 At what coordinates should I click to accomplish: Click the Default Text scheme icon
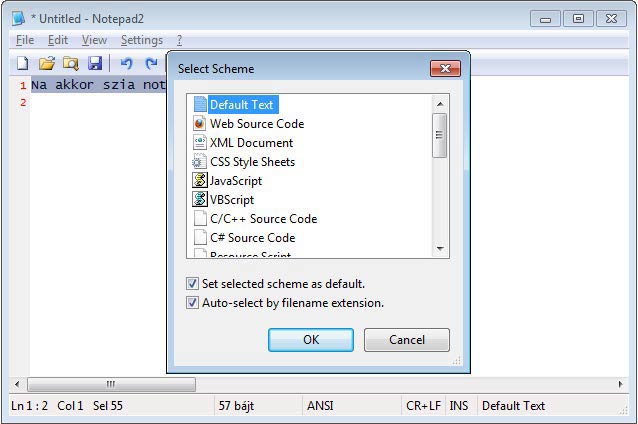(x=200, y=104)
